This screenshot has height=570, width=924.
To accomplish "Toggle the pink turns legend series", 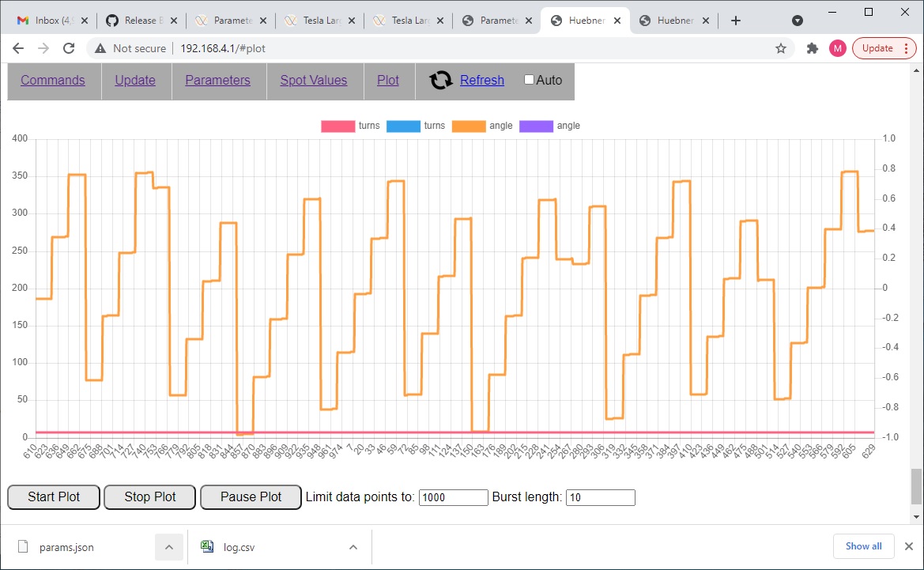I will (338, 126).
